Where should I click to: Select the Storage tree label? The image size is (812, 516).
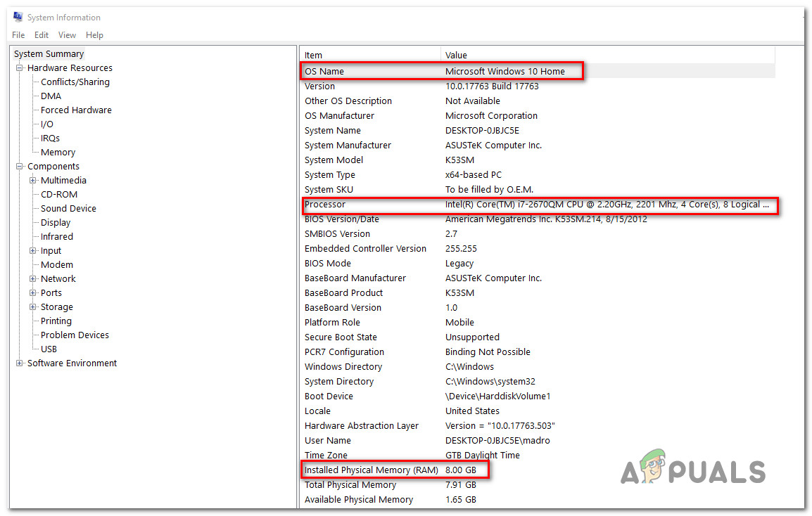57,307
